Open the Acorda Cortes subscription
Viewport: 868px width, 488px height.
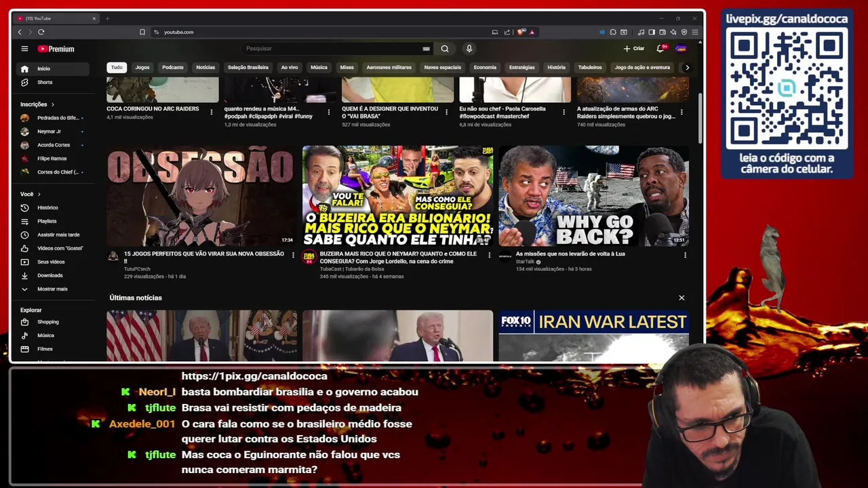[53, 145]
